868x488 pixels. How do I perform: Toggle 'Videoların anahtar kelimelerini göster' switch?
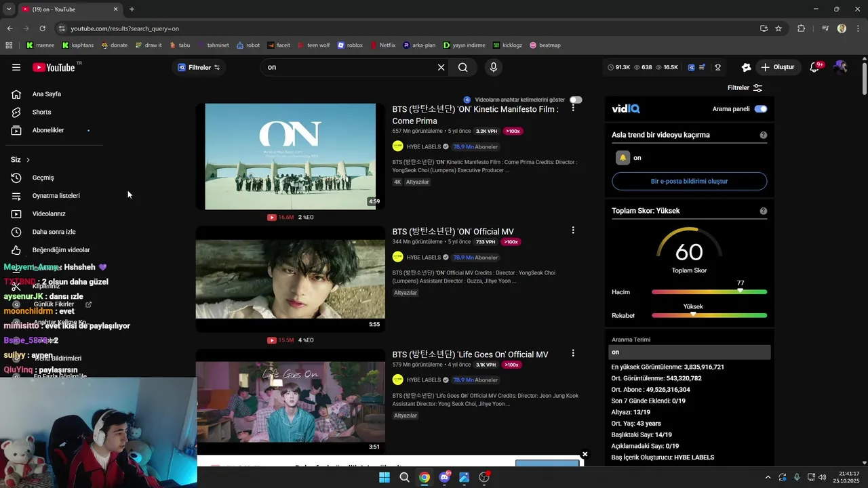point(576,100)
